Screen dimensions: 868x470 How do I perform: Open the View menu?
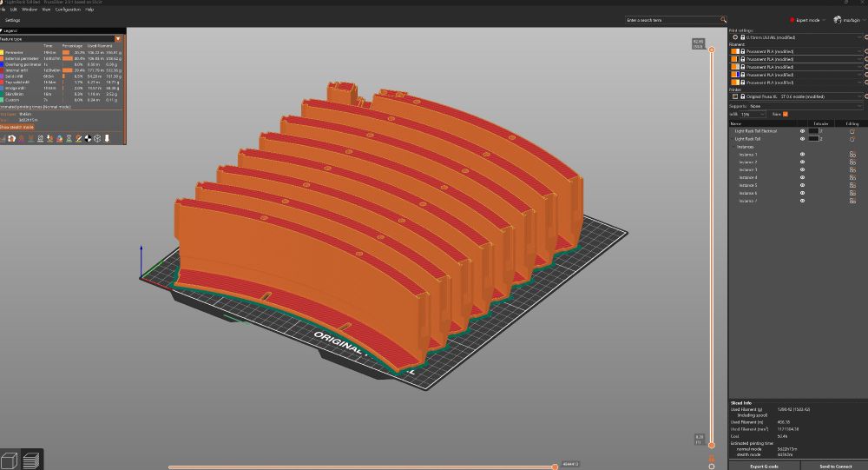(46, 10)
